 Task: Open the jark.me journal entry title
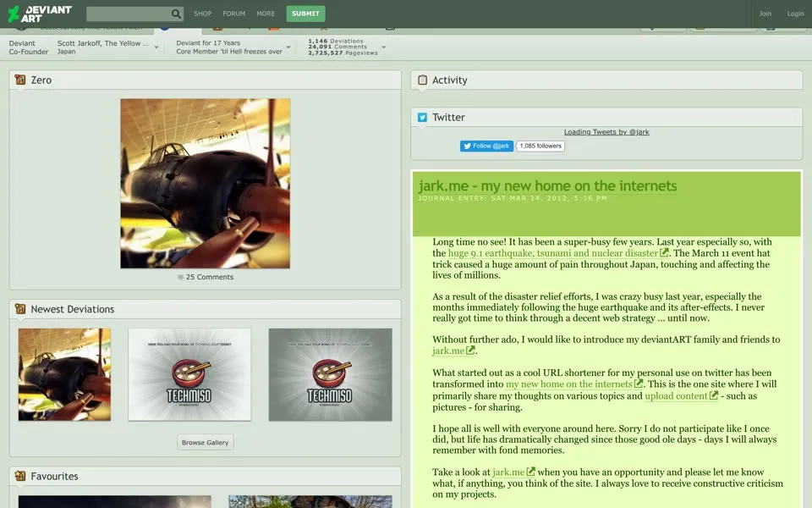click(x=547, y=185)
